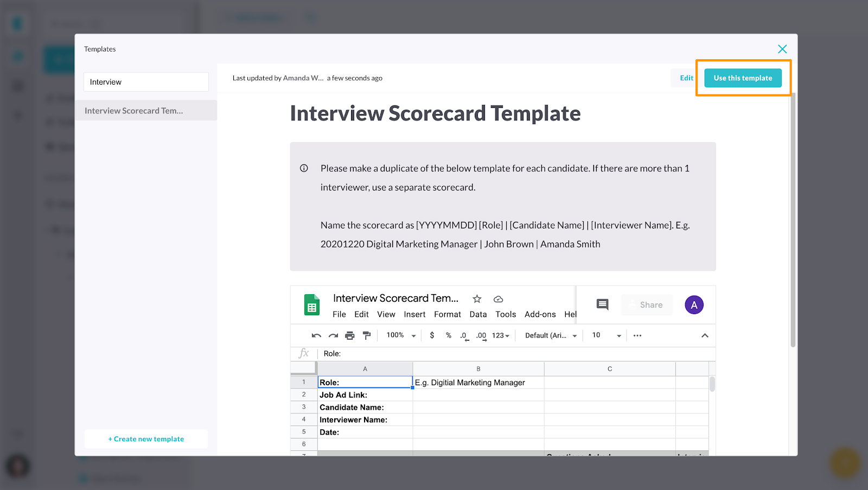The width and height of the screenshot is (868, 490).
Task: Open comment history icon
Action: tap(602, 304)
